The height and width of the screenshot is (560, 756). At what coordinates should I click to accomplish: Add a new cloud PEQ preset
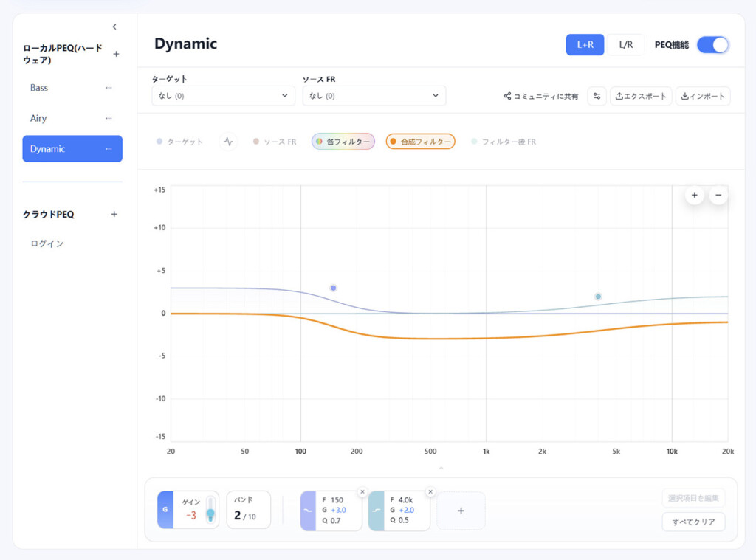click(x=114, y=214)
